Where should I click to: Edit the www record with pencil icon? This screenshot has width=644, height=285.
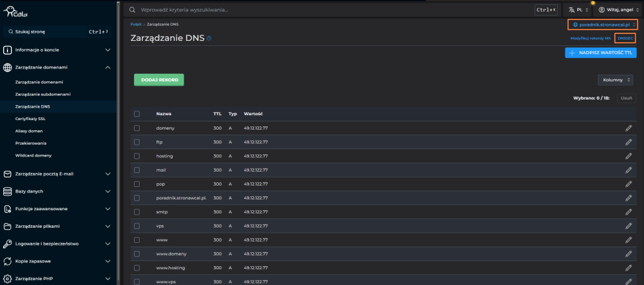click(x=628, y=240)
